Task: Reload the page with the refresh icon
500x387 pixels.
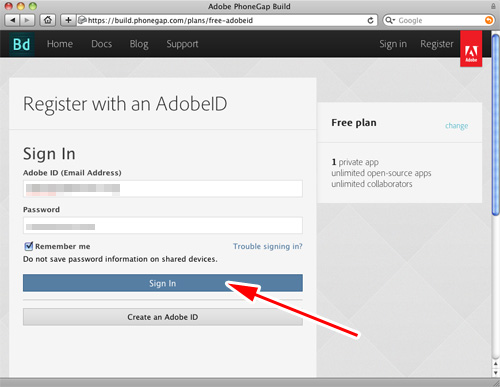Action: 370,20
